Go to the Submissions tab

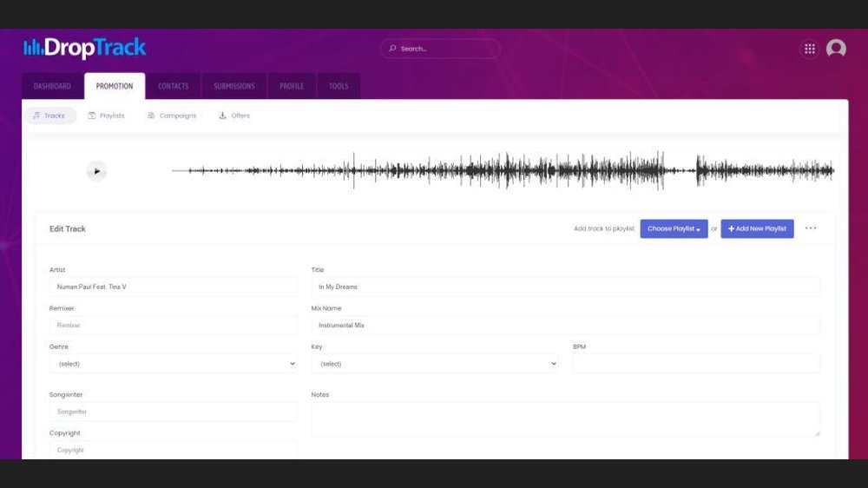pos(234,87)
